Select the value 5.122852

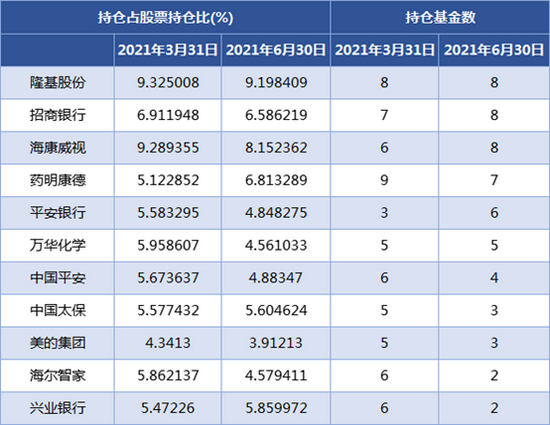click(x=168, y=180)
